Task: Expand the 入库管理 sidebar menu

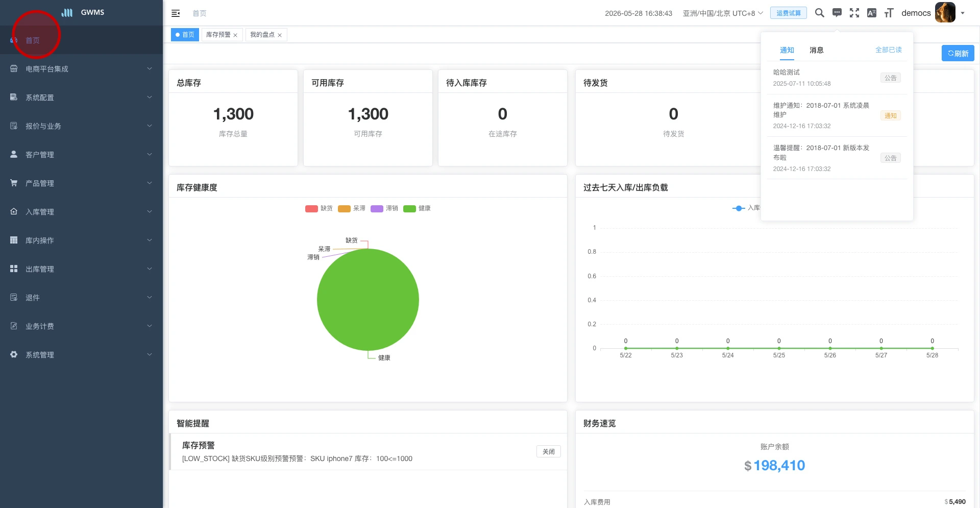Action: (x=82, y=212)
